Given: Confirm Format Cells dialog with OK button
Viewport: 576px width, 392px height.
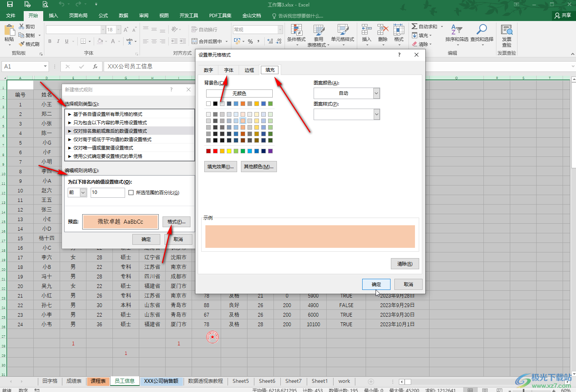Looking at the screenshot, I should [x=376, y=285].
